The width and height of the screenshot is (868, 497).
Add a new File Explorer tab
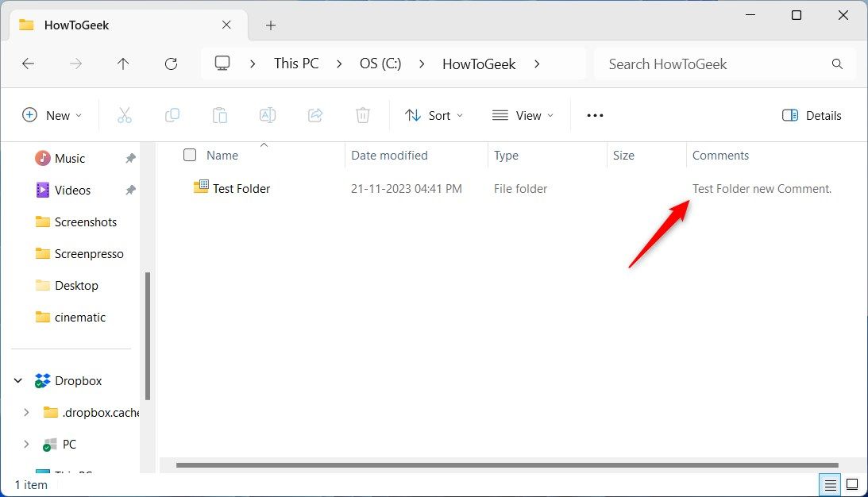(270, 25)
